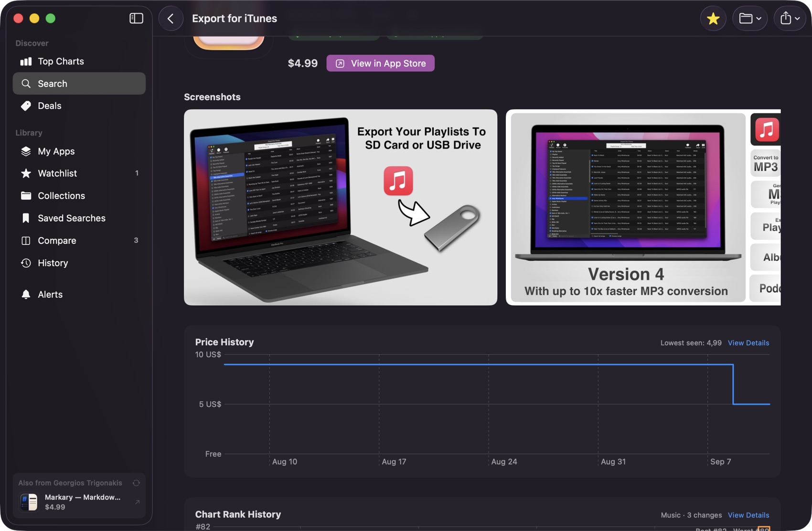812x531 pixels.
Task: Click the Sep 7 axis label
Action: tap(720, 462)
